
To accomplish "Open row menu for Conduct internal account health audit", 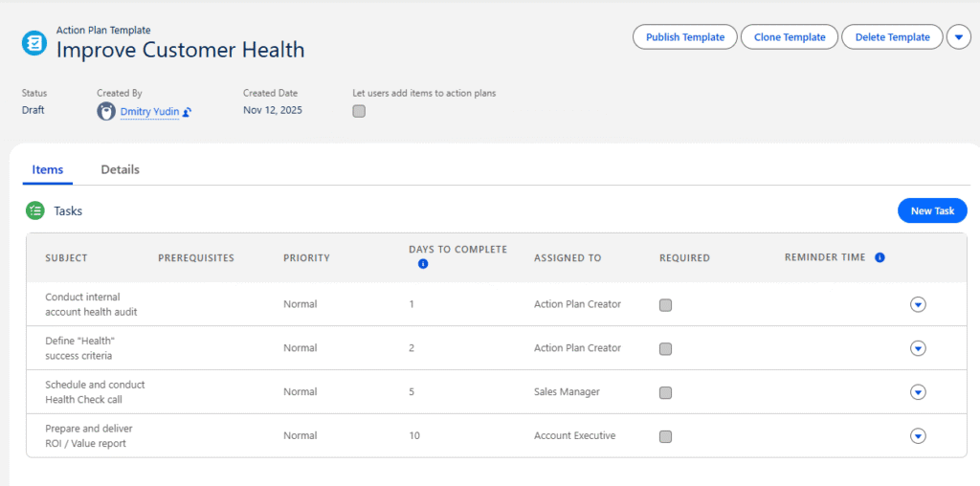I will point(918,304).
